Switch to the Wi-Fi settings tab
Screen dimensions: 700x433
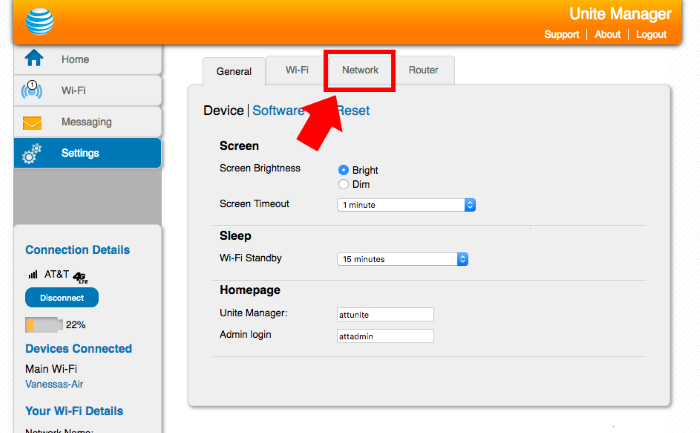297,70
